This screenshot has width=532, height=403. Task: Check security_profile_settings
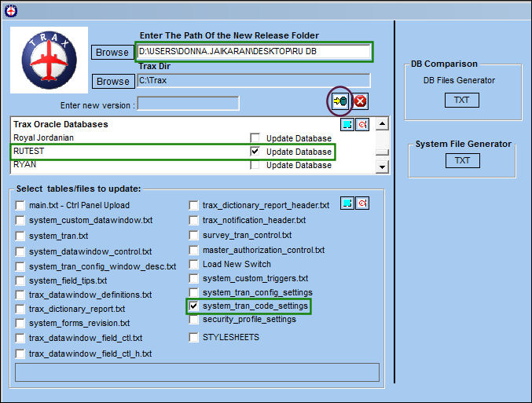click(194, 320)
